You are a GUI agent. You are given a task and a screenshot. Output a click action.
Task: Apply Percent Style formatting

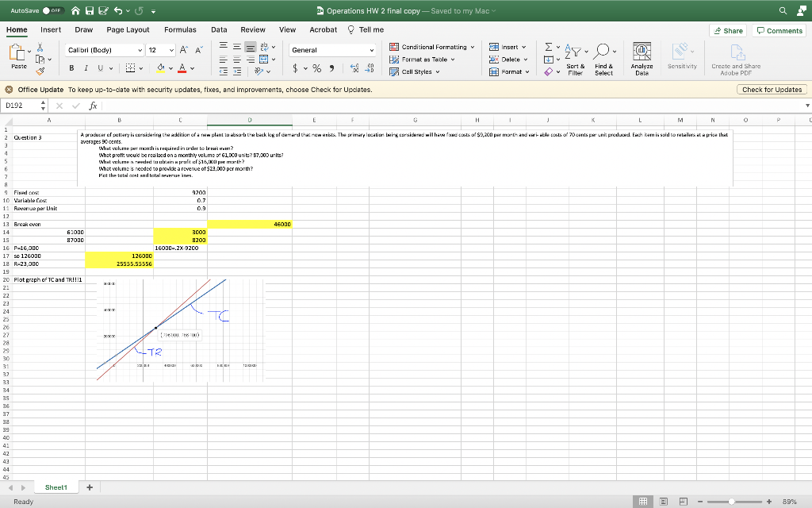[x=315, y=67]
